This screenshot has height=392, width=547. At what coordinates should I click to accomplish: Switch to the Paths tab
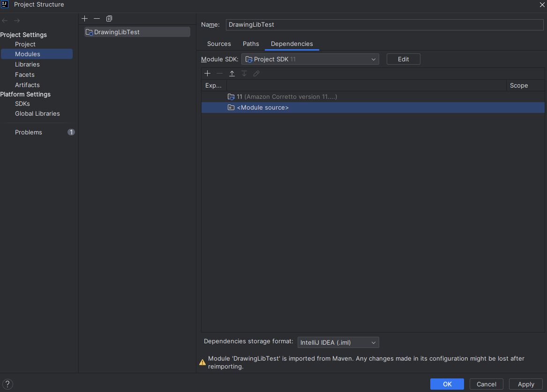pyautogui.click(x=251, y=44)
